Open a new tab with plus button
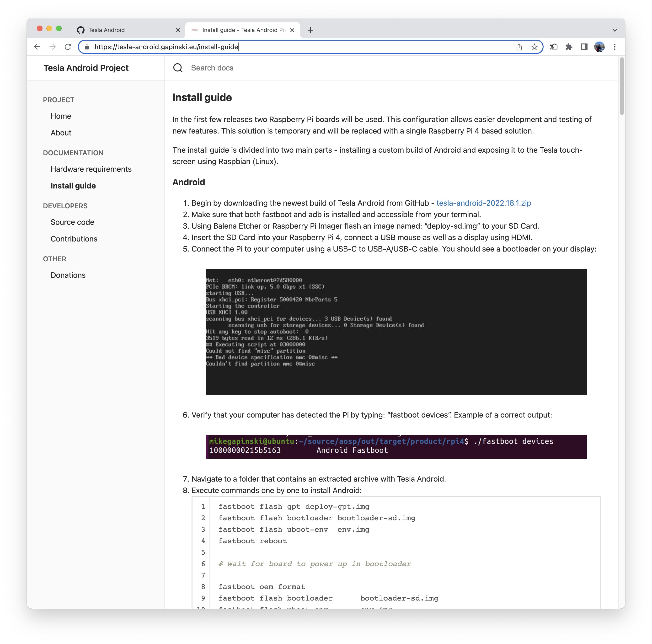The width and height of the screenshot is (652, 644). click(310, 30)
